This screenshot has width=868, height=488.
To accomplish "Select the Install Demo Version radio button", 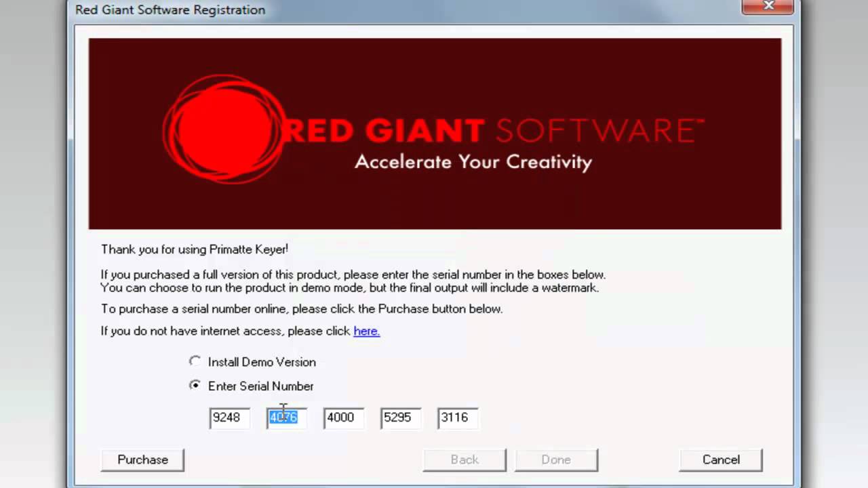I will click(x=195, y=361).
